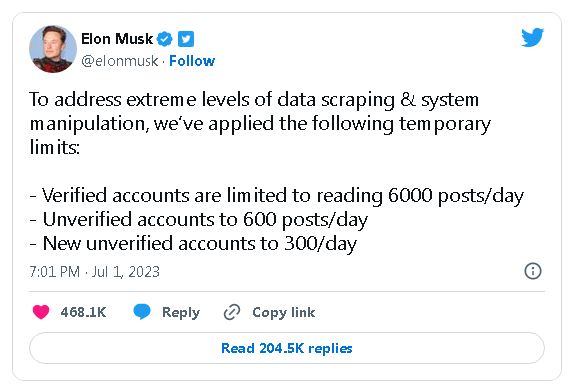Open Elon Musk's profile picture

point(53,49)
